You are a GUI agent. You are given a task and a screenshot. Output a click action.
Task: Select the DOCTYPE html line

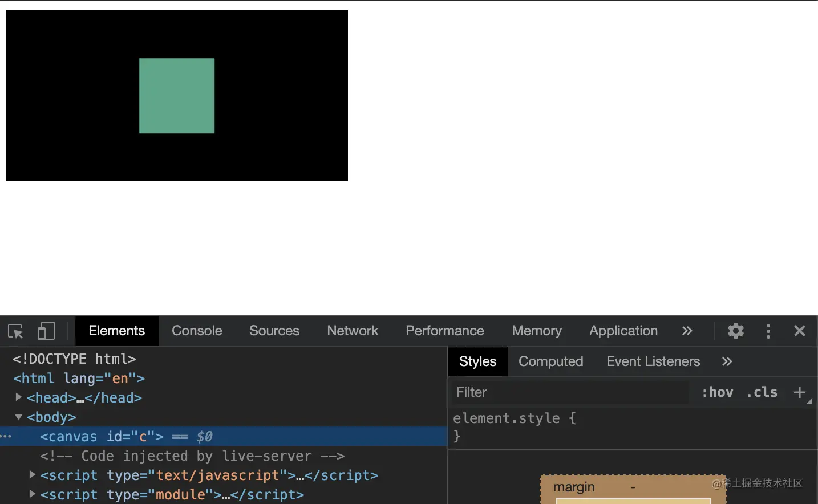74,359
